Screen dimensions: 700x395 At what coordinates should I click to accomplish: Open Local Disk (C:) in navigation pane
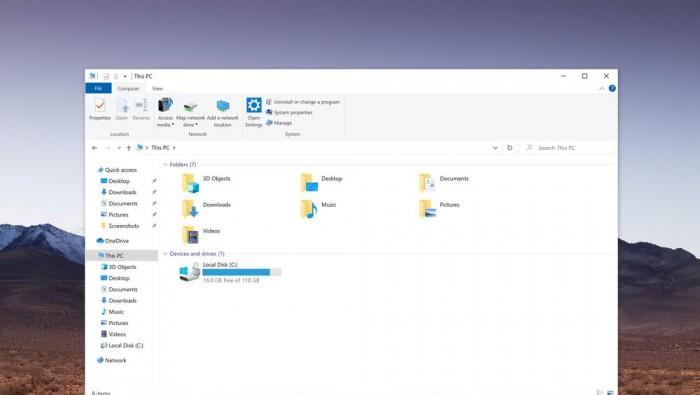[122, 345]
